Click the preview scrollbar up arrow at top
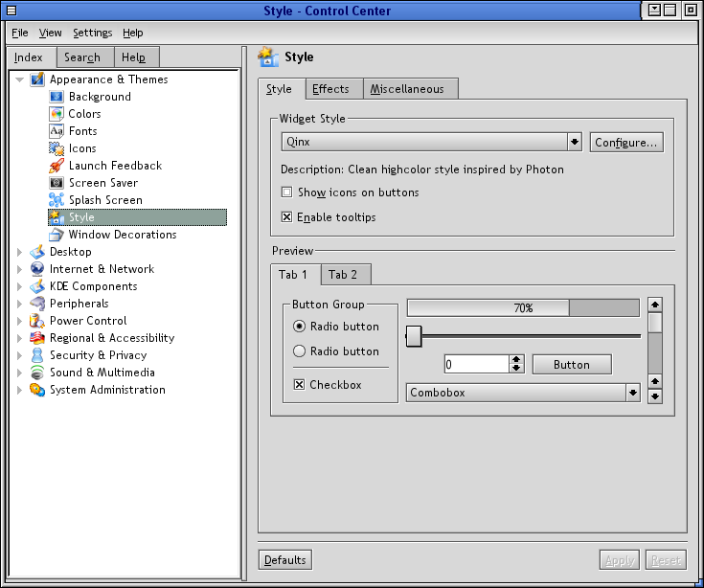704x588 pixels. coord(655,305)
